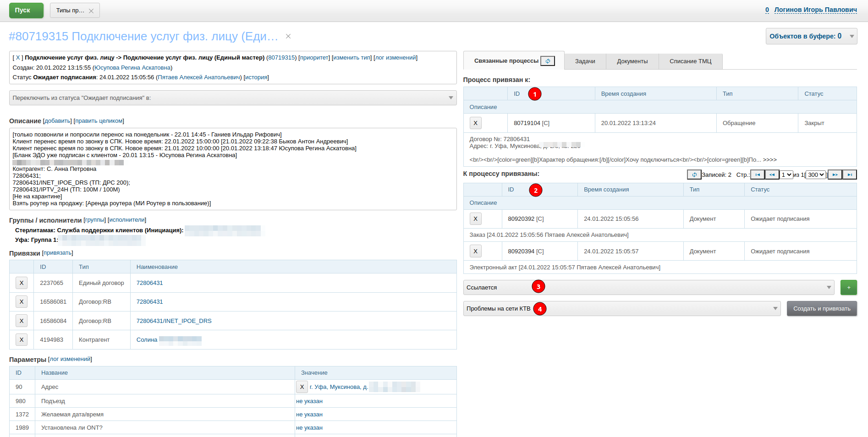
Task: Switch to the Задачи tab
Action: [585, 61]
